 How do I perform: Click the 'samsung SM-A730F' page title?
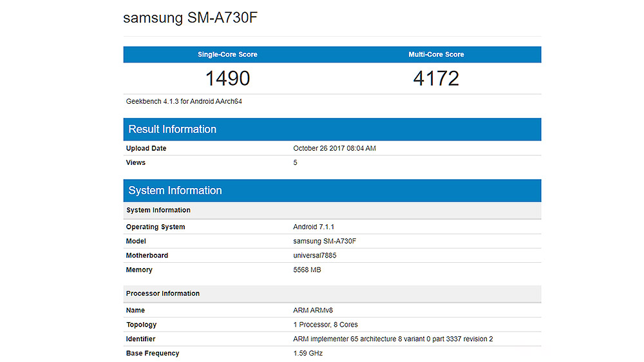coord(190,17)
